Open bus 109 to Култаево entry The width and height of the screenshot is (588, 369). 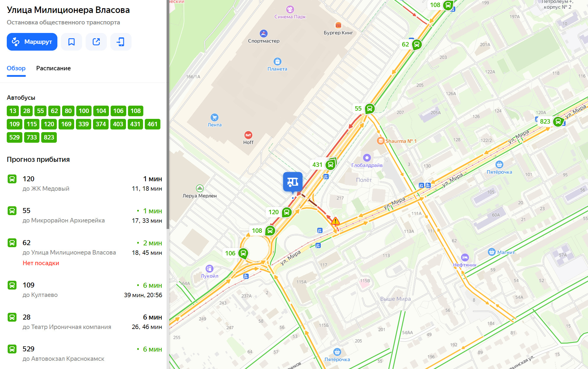coord(84,290)
